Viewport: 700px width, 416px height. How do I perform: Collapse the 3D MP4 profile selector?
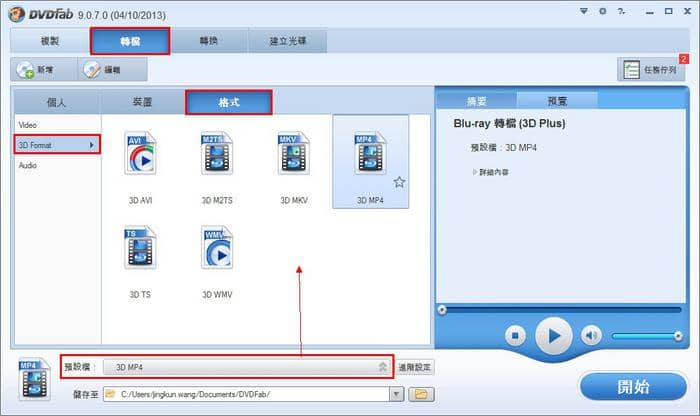click(x=383, y=367)
